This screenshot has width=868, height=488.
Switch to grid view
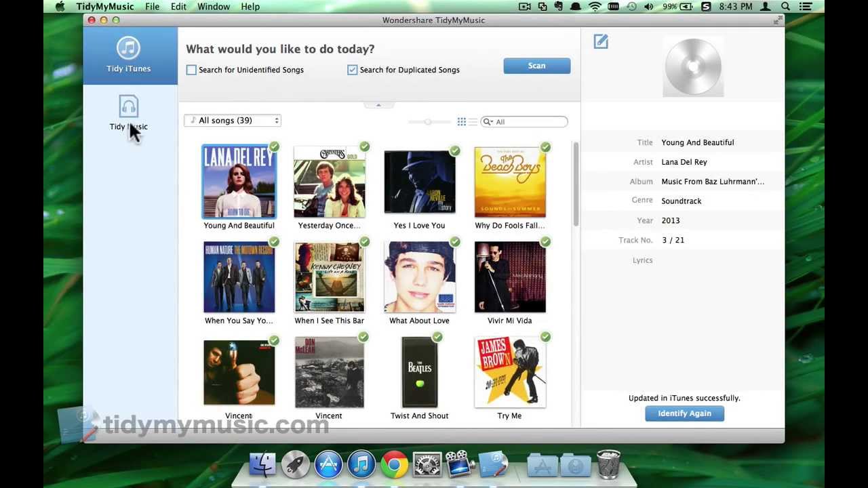pyautogui.click(x=461, y=121)
